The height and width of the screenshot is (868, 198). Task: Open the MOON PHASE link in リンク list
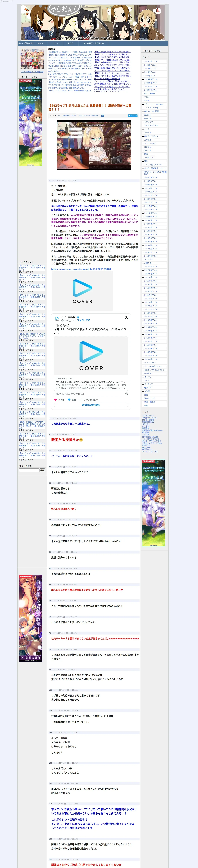tap(148, 422)
